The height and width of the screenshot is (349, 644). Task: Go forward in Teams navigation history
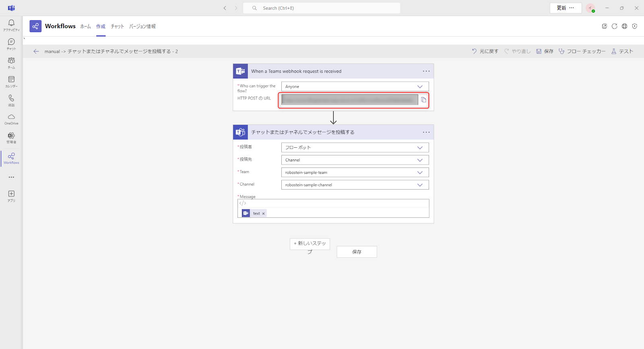tap(236, 8)
